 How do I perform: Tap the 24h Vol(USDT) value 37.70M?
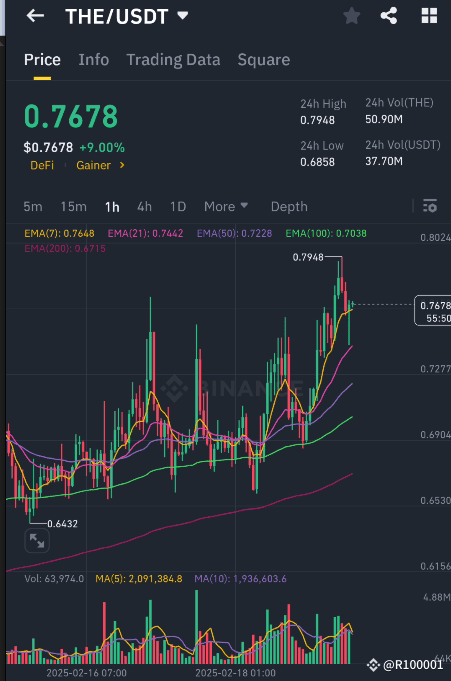384,162
